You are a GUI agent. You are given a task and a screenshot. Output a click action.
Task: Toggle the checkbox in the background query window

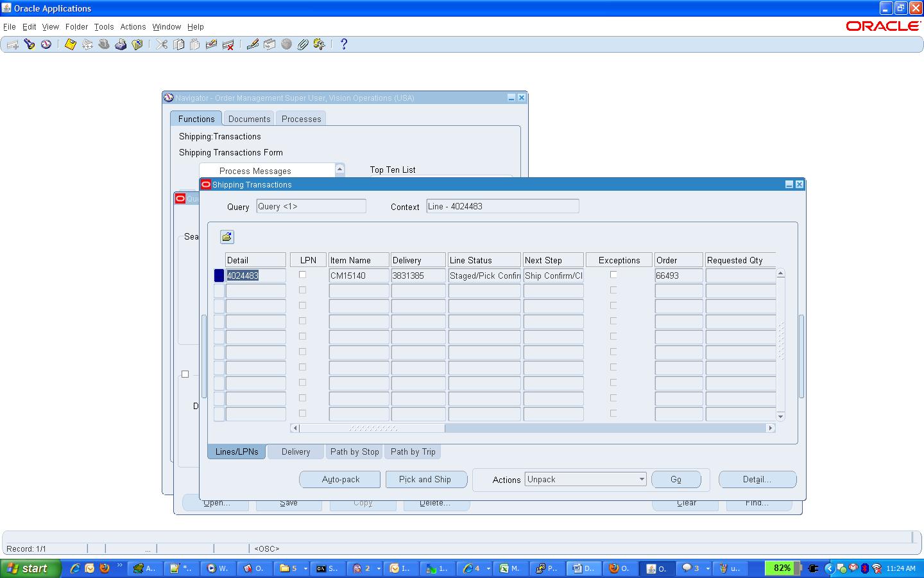[x=185, y=374]
